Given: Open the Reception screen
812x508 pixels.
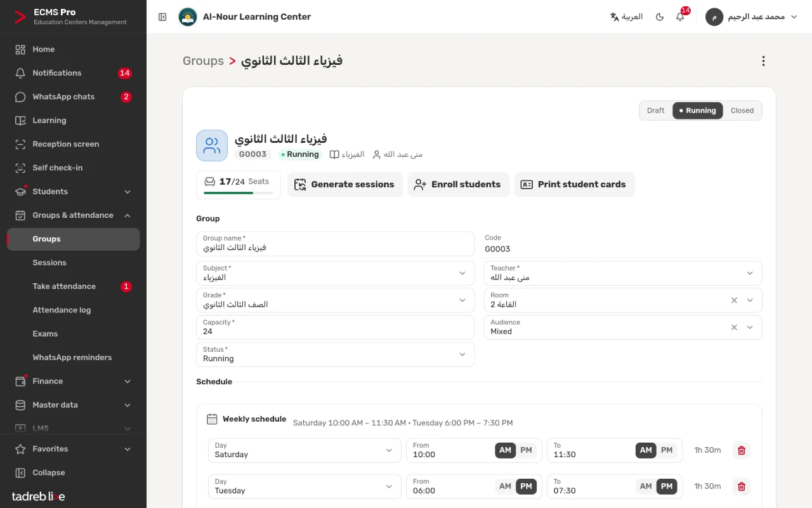Looking at the screenshot, I should pos(74,144).
